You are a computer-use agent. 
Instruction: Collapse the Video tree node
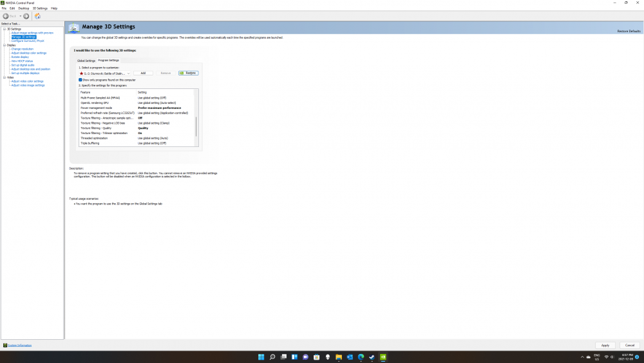[5, 77]
